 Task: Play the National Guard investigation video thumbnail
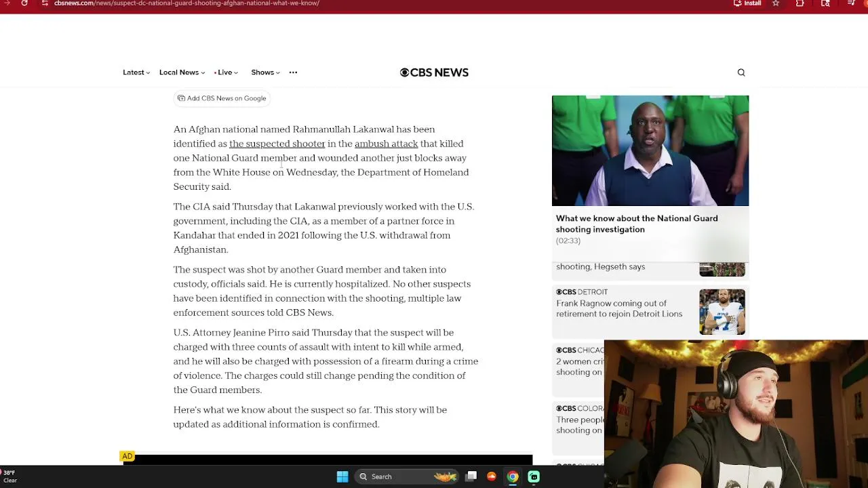650,150
